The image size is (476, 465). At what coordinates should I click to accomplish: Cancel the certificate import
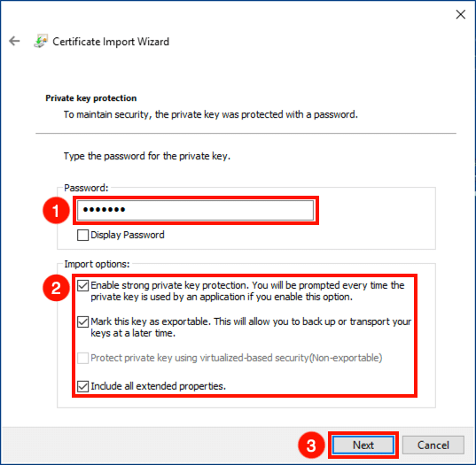tap(433, 445)
